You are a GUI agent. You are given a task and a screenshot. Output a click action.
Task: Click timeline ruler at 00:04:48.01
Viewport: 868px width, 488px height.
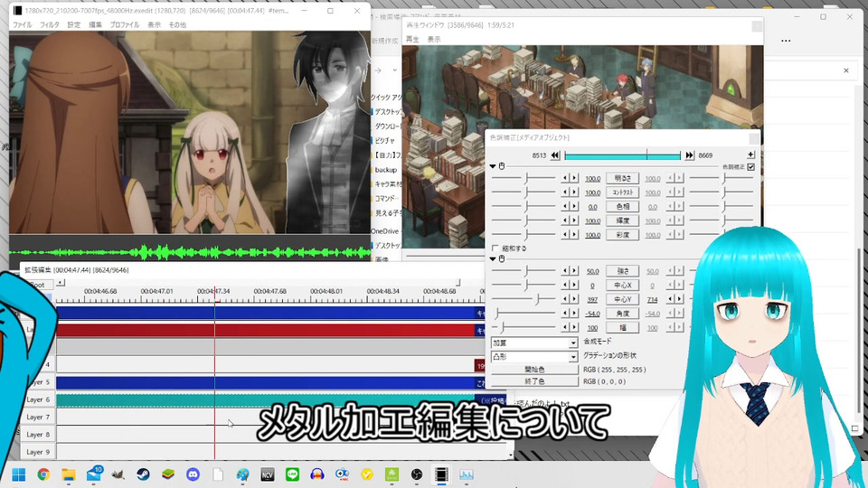click(326, 291)
